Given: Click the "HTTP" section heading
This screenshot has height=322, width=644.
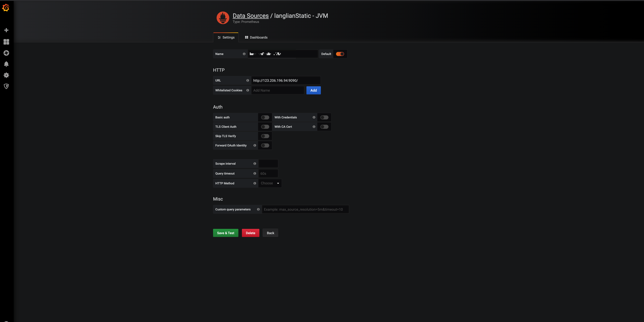Looking at the screenshot, I should [219, 70].
